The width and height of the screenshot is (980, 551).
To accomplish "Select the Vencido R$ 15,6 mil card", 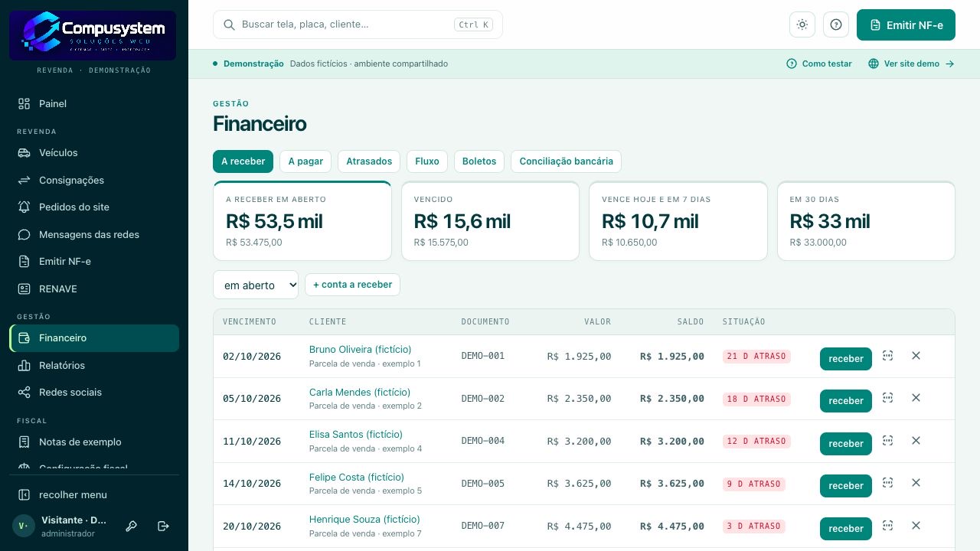I will click(490, 221).
